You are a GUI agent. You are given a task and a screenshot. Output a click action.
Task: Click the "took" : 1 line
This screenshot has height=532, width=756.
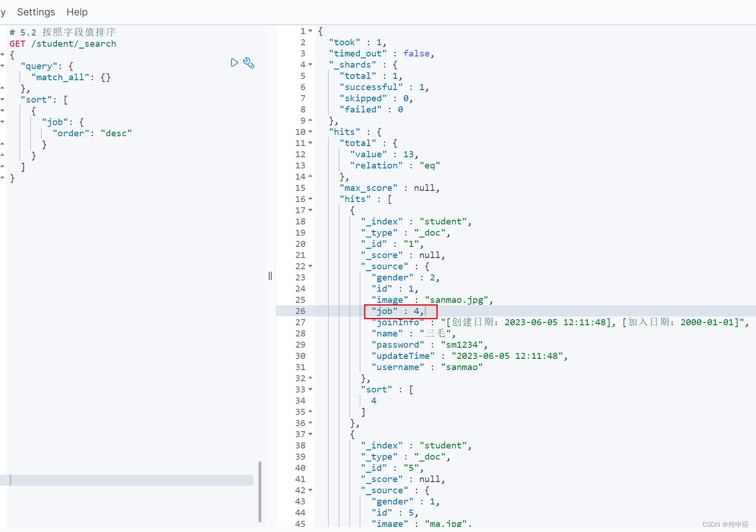point(357,42)
